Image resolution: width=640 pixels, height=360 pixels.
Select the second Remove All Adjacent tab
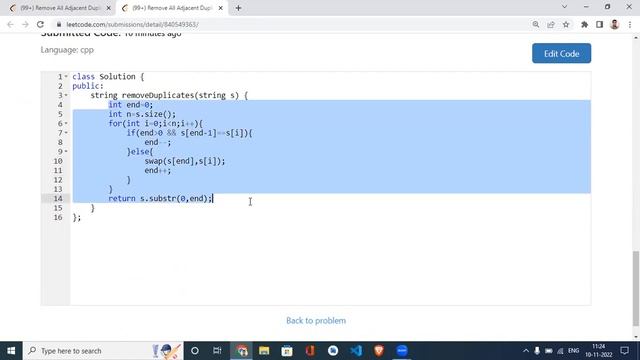171,8
